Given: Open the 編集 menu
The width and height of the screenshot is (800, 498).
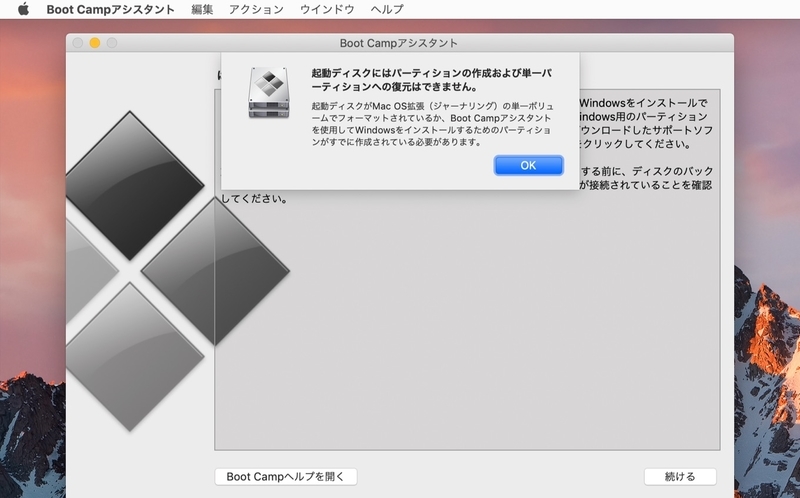Looking at the screenshot, I should click(202, 9).
